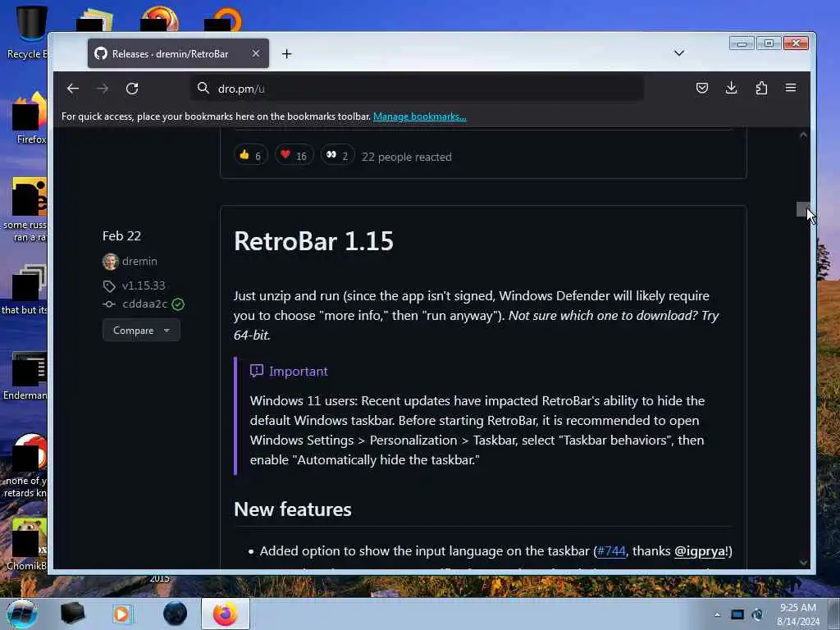Viewport: 840px width, 630px height.
Task: Click the green verified checkmark badge
Action: point(178,304)
